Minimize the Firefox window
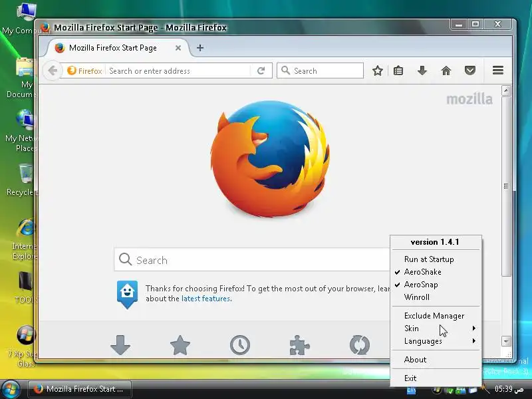 pos(459,25)
